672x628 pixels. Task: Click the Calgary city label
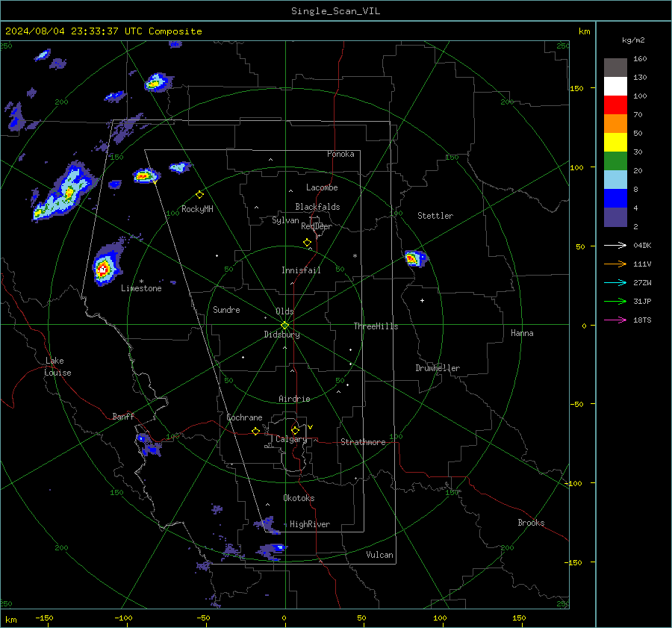click(x=291, y=439)
